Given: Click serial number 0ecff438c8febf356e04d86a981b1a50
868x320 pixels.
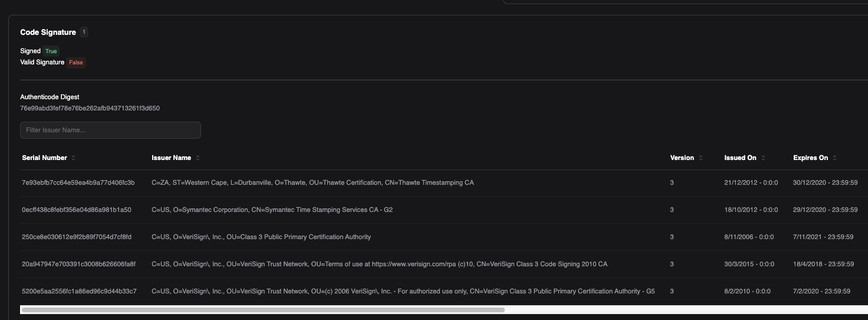Looking at the screenshot, I should point(77,210).
